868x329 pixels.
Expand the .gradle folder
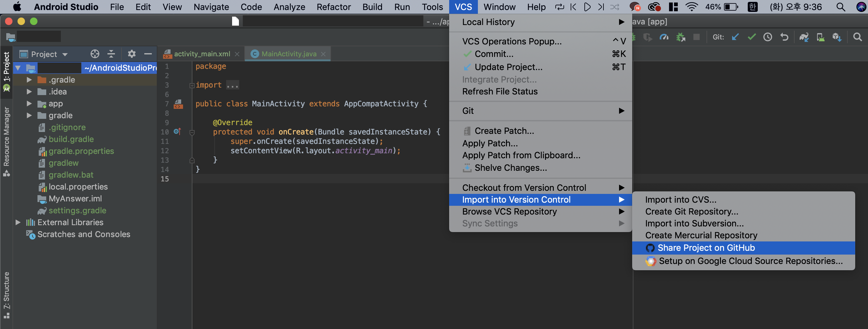[x=29, y=80]
